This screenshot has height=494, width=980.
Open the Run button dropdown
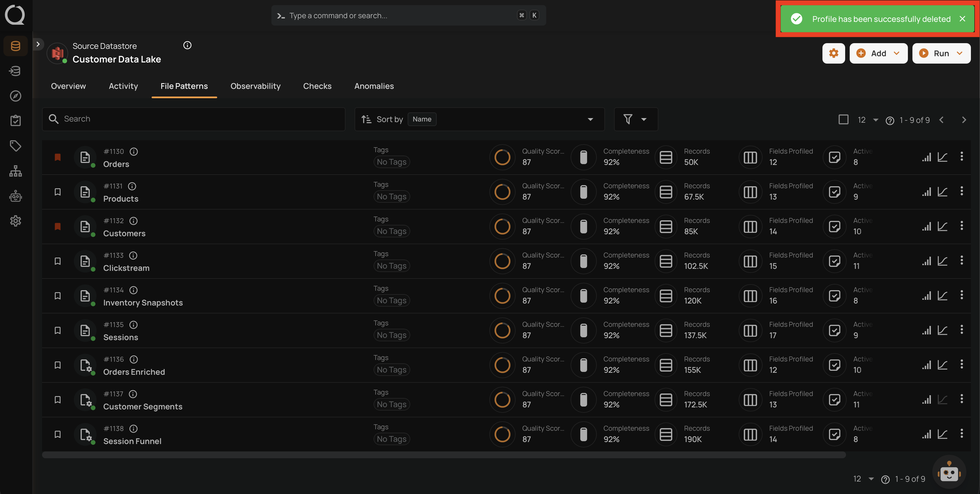click(x=941, y=53)
